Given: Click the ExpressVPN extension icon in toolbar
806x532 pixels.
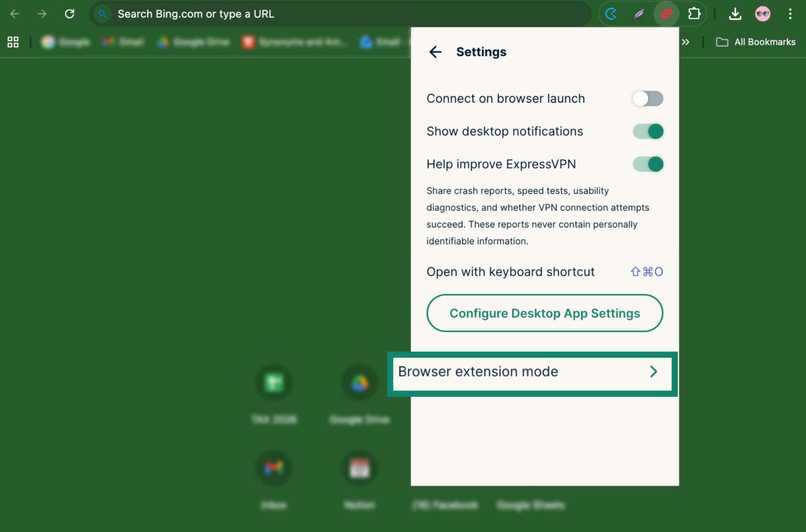Looking at the screenshot, I should coord(666,14).
